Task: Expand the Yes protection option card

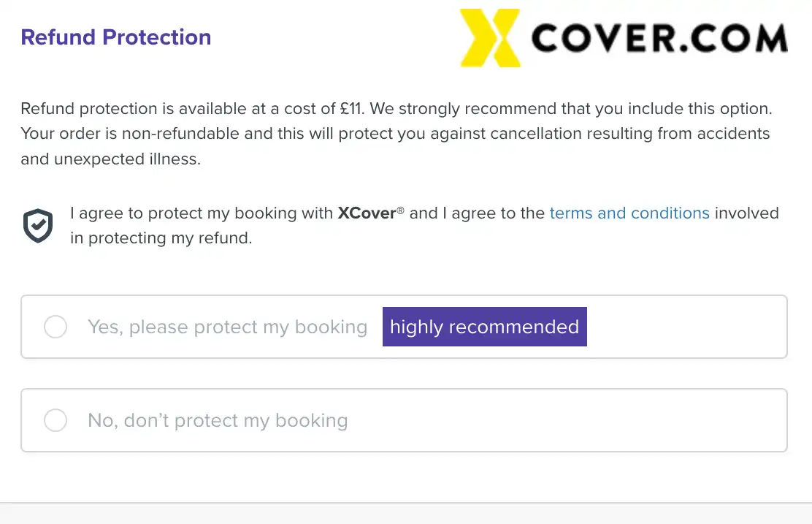Action: click(404, 327)
